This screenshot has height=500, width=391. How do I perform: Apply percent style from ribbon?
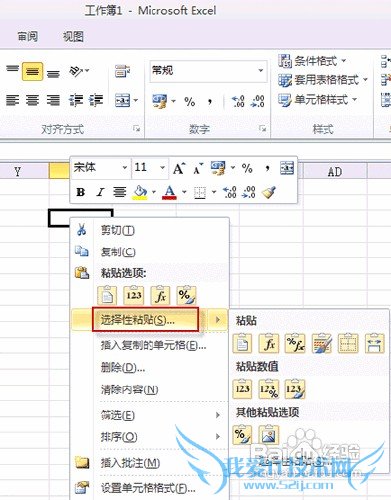190,101
